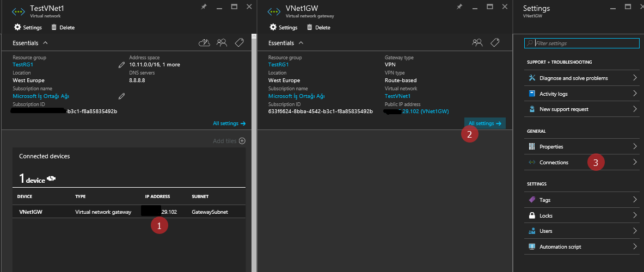Open TestRG1 resource group in TestVNet1 blade
The width and height of the screenshot is (644, 272).
pos(23,64)
